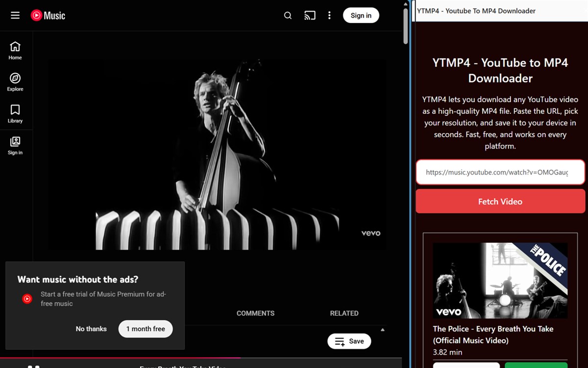Click The Police video thumbnail
The image size is (588, 368).
500,281
